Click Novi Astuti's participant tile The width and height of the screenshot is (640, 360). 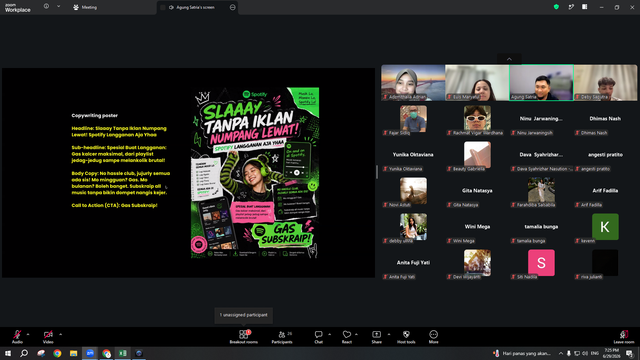click(413, 191)
